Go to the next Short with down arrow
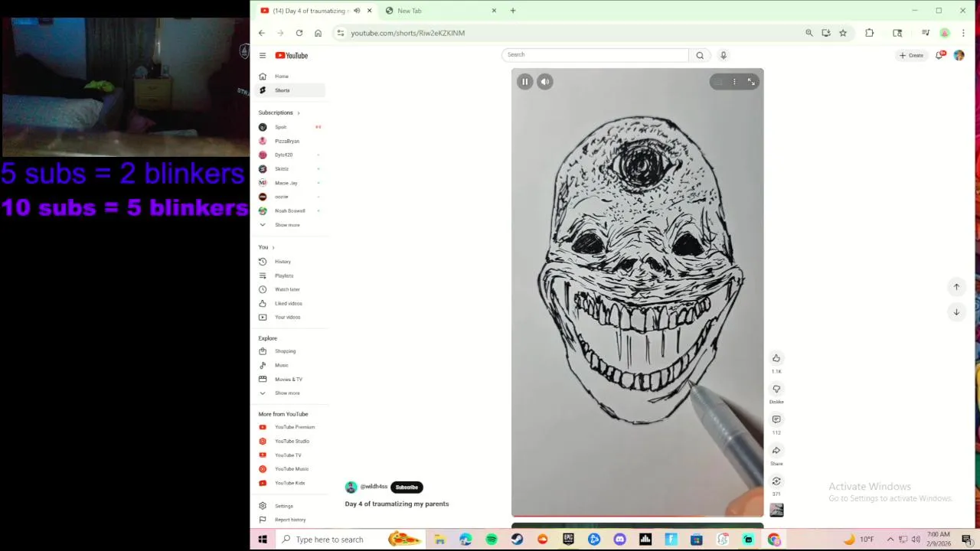 pos(956,312)
